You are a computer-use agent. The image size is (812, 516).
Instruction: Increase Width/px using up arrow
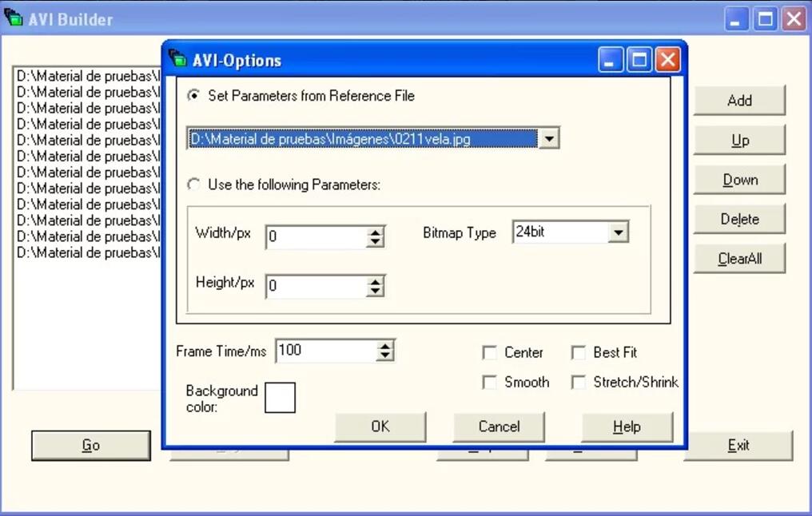pos(376,232)
